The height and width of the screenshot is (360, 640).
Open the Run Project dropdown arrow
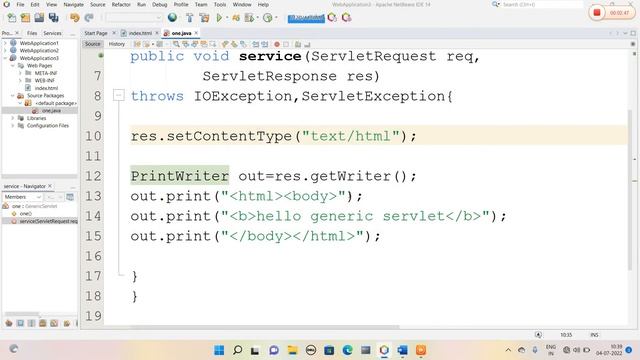point(227,18)
